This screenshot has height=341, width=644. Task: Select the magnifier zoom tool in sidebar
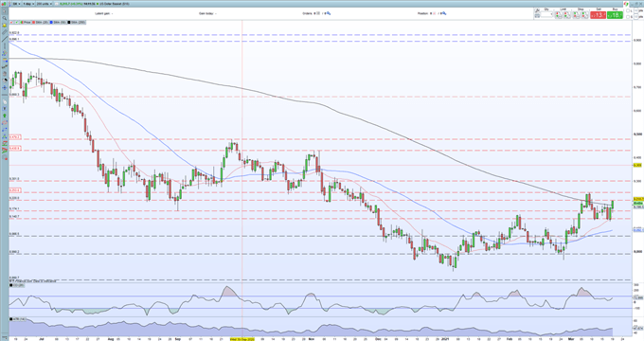pos(5,18)
